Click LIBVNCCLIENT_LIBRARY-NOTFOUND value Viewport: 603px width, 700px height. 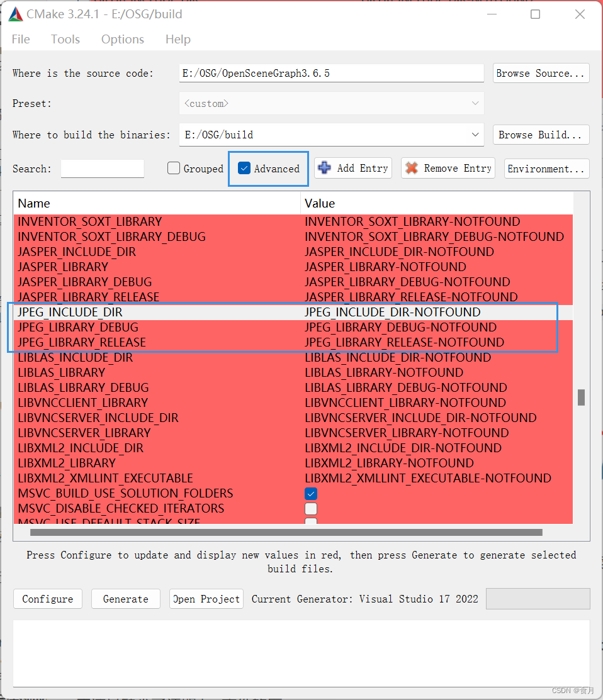point(405,403)
